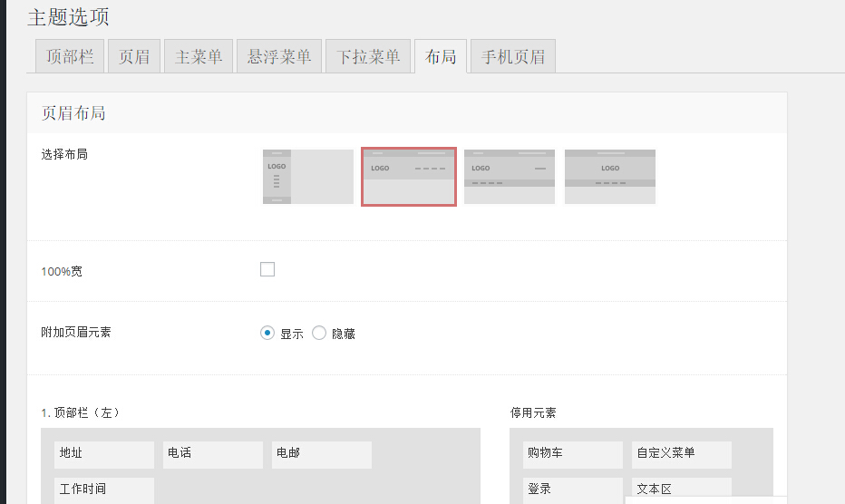Go to the 主菜单 tab

tap(199, 56)
